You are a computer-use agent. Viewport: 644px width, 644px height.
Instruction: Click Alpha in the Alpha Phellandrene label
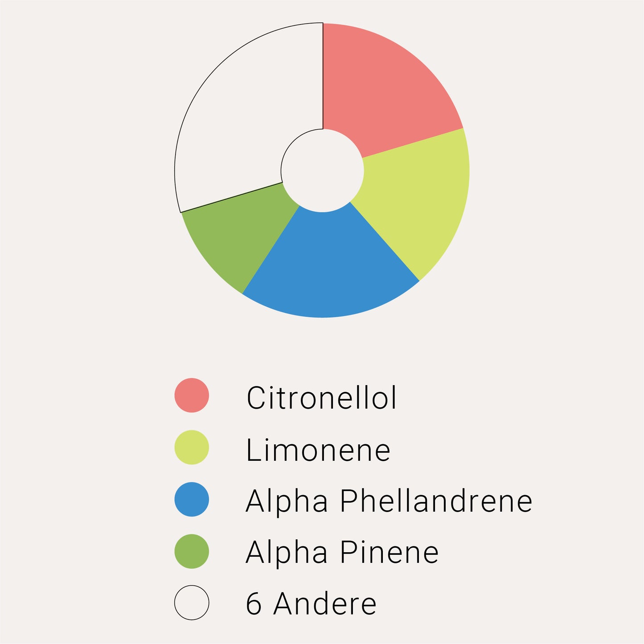(287, 501)
